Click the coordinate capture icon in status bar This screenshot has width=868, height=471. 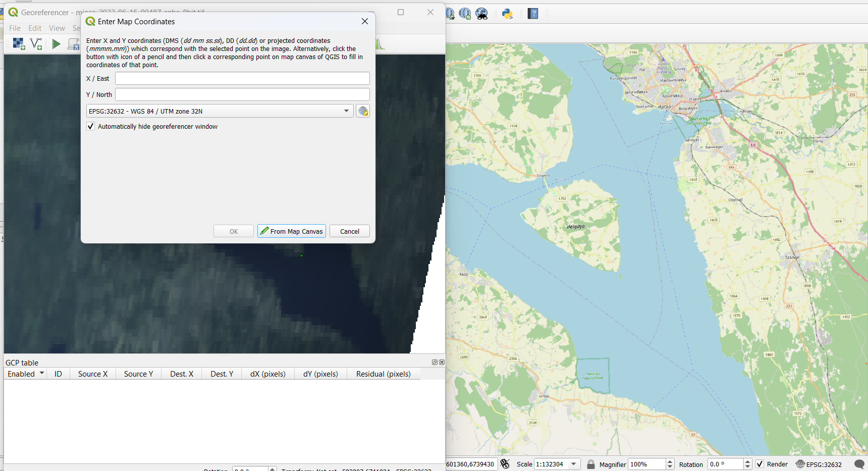[x=505, y=463]
